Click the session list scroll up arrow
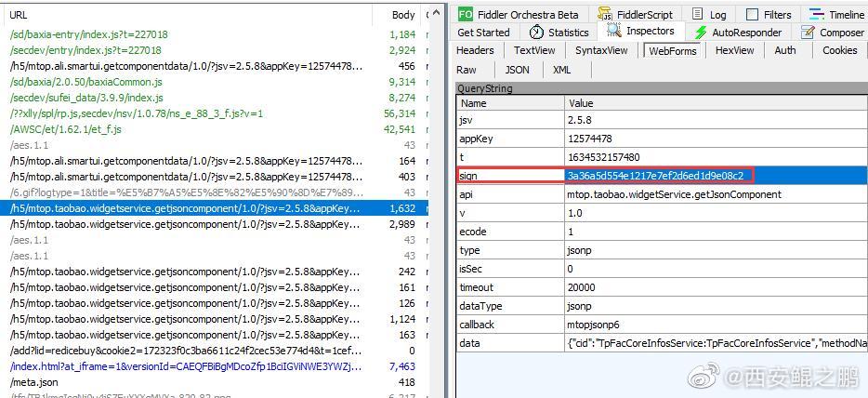 [438, 13]
